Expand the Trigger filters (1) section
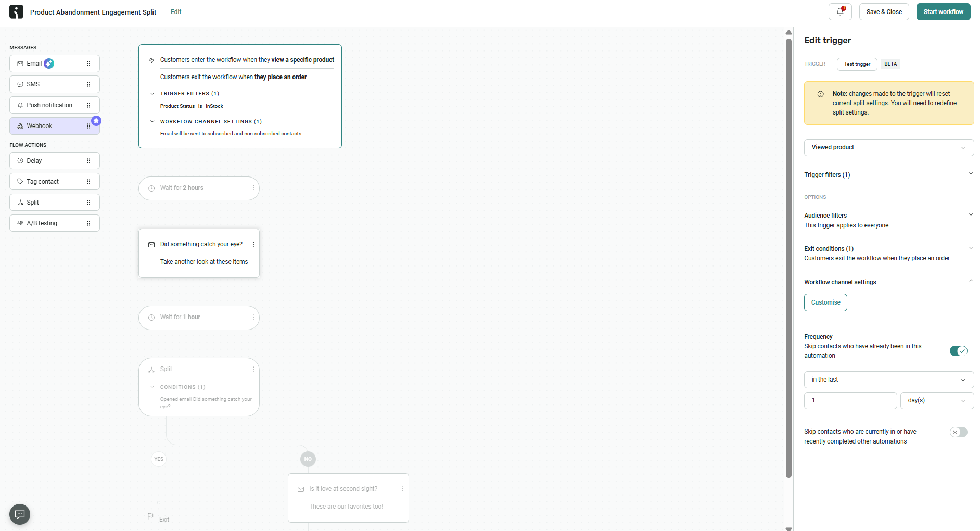Screen dimensions: 980x531 971,174
